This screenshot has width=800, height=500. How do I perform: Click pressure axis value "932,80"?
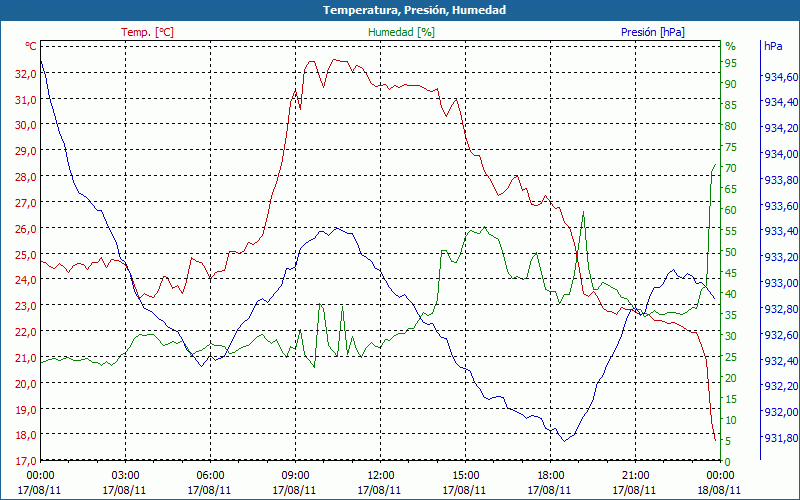point(781,309)
